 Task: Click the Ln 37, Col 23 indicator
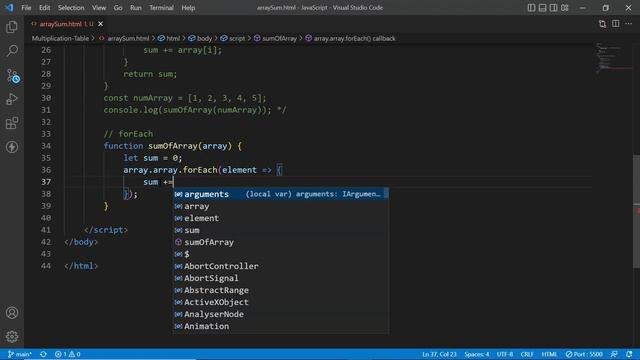439,354
